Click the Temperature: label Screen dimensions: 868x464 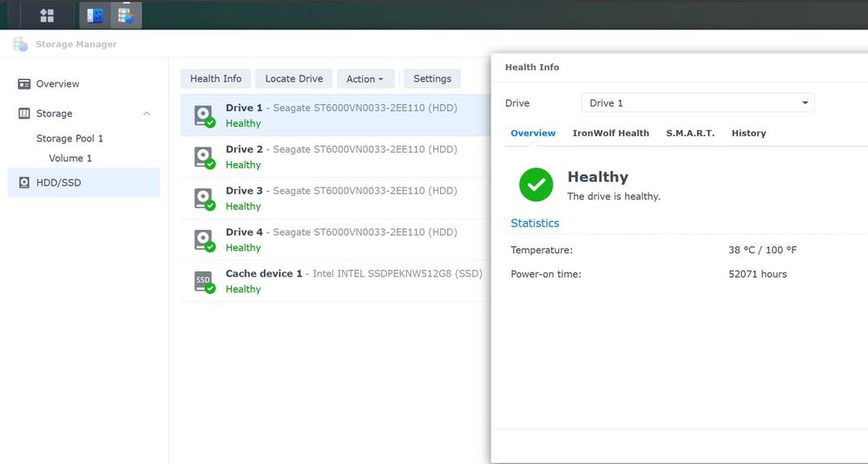click(x=542, y=250)
